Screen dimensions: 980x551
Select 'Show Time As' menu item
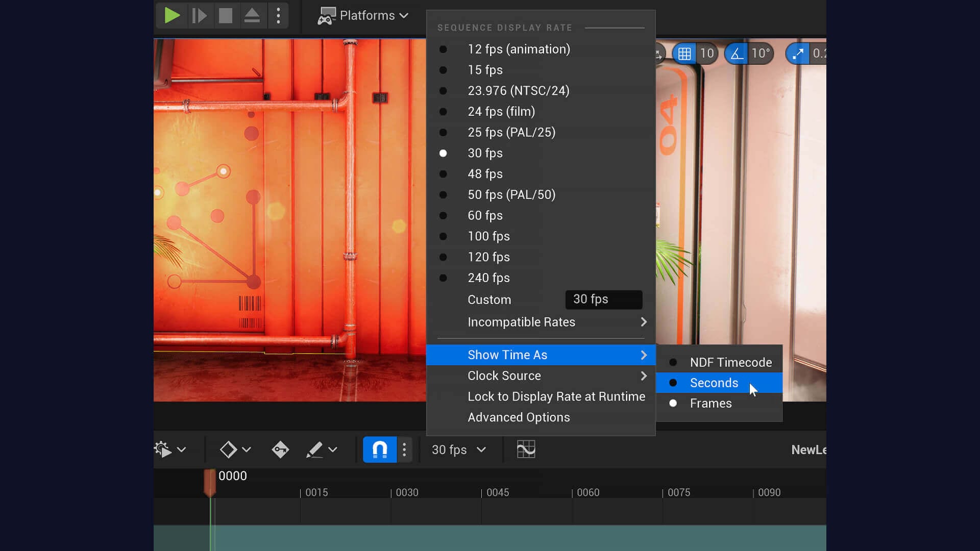pos(507,355)
